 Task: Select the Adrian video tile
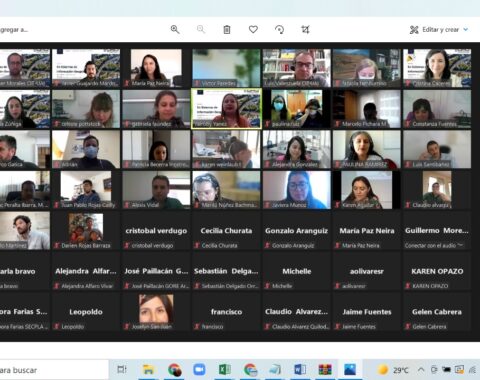click(x=86, y=149)
